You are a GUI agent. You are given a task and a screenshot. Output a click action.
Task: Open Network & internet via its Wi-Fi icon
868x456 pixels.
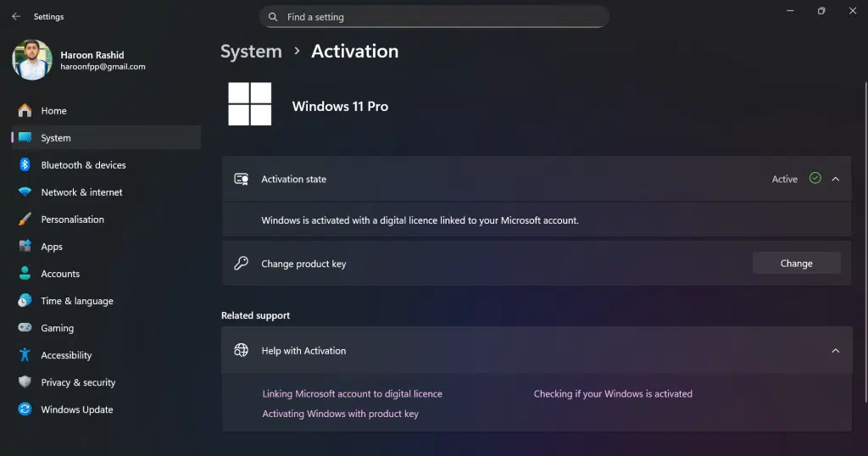[x=25, y=192]
